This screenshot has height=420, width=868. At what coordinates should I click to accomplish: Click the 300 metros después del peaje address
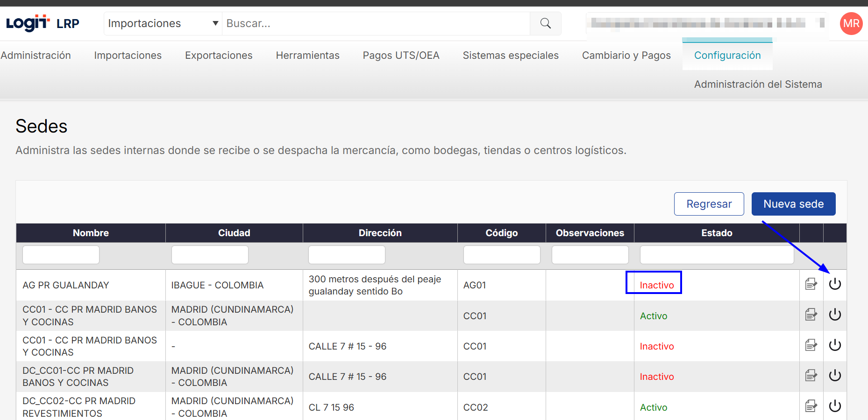[375, 285]
